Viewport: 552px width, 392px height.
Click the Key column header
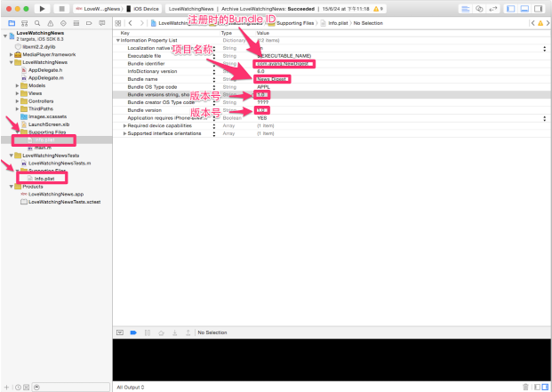point(125,33)
